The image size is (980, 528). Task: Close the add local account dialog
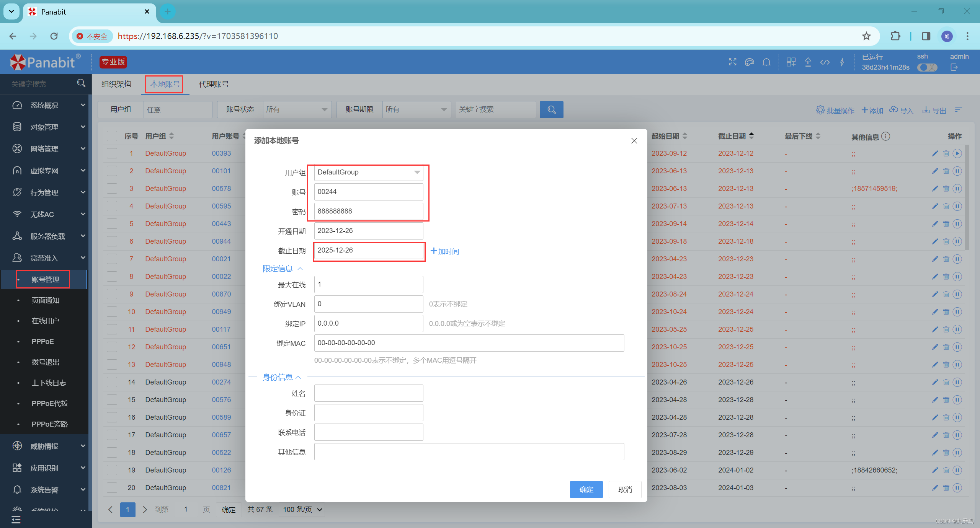pos(634,141)
